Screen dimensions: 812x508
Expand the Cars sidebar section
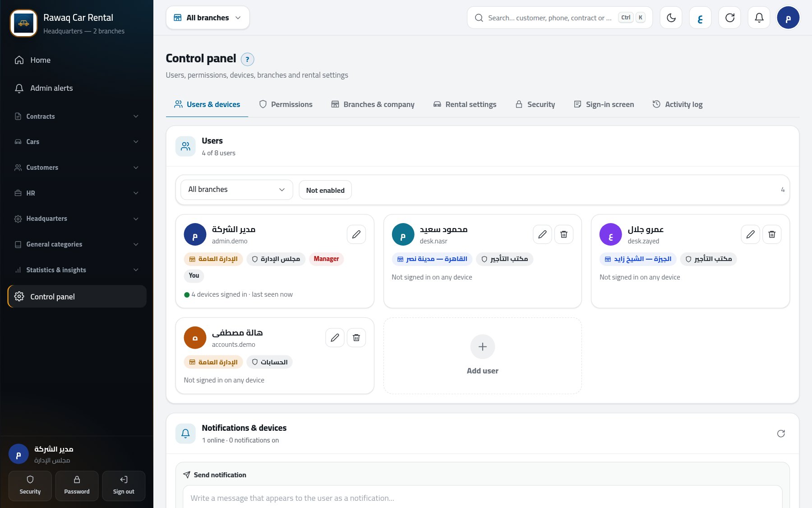77,142
